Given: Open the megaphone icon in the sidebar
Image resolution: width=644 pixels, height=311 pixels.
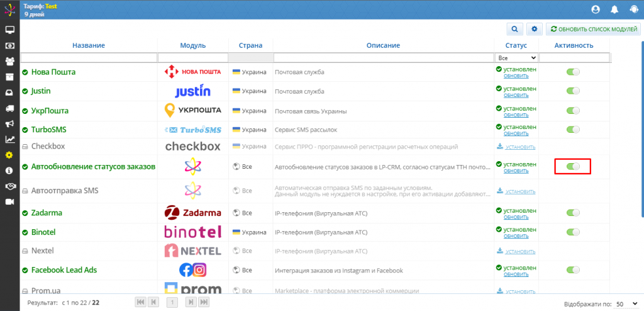Looking at the screenshot, I should [10, 124].
